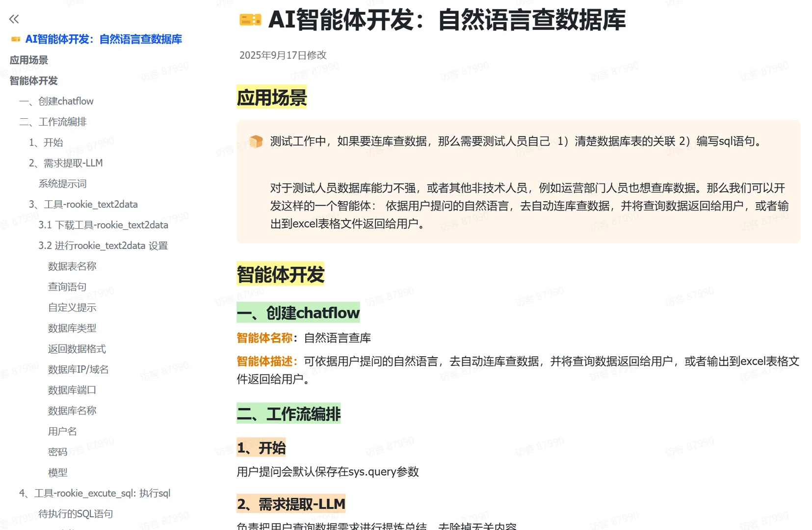Screen dimensions: 812x530
Task: Open outline entry 4、工具-rookie_excute_sql: 执行sql
Action: [x=95, y=493]
